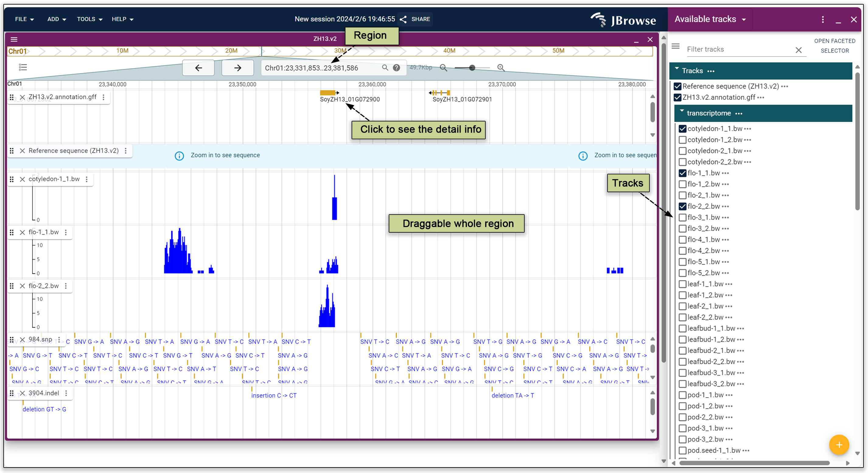Click the zoom out magnifier icon
This screenshot has width=868, height=473.
pyautogui.click(x=443, y=68)
